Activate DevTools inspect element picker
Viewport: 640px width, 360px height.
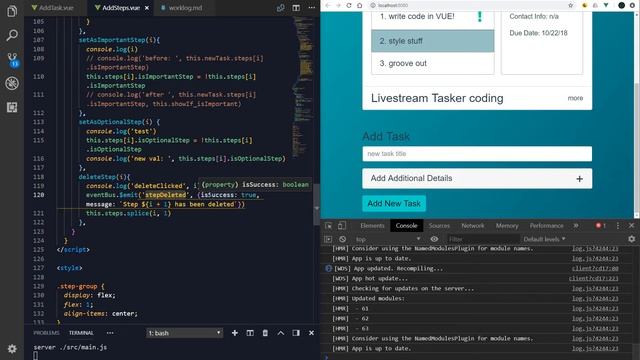point(329,225)
